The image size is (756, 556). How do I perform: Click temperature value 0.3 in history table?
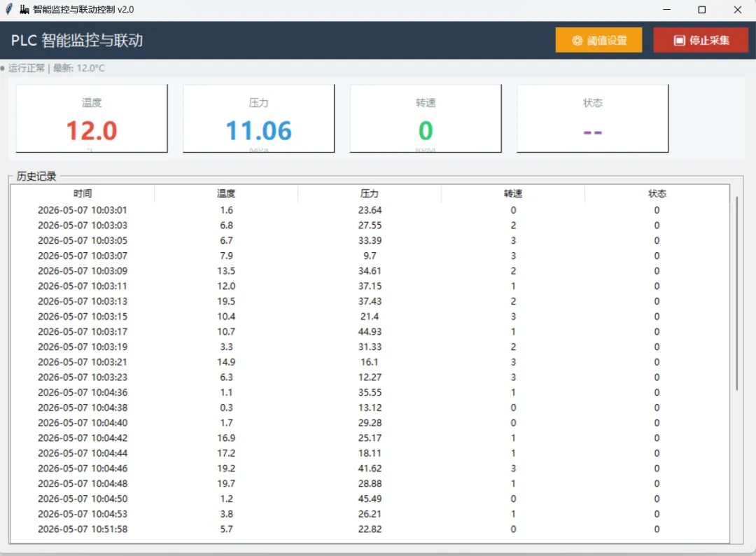tap(226, 408)
